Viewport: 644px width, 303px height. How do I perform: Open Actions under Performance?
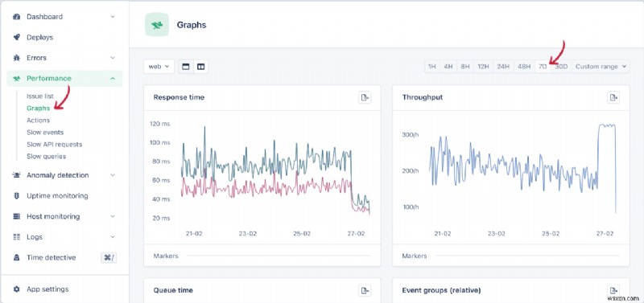[38, 120]
